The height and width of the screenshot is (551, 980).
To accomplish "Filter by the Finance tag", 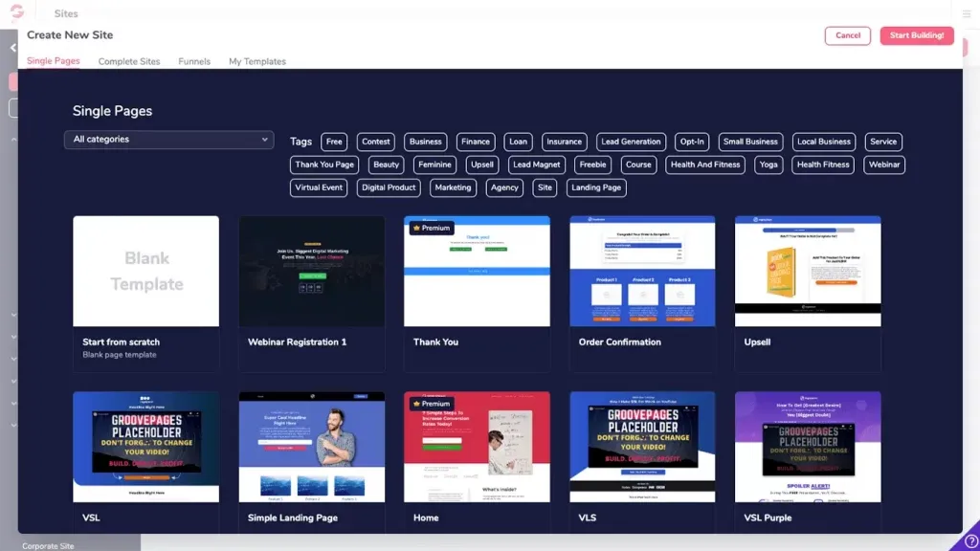I will point(476,142).
